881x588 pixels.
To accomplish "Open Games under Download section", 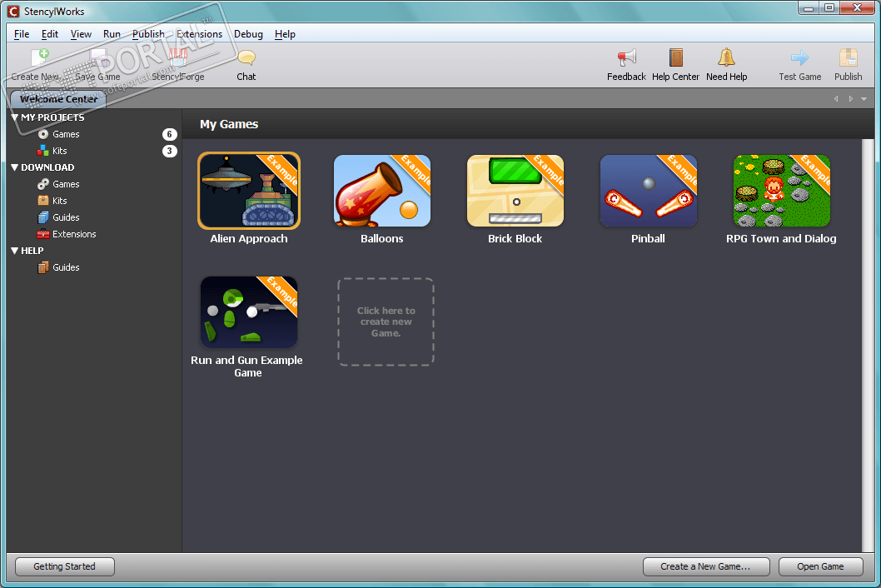I will pos(66,184).
